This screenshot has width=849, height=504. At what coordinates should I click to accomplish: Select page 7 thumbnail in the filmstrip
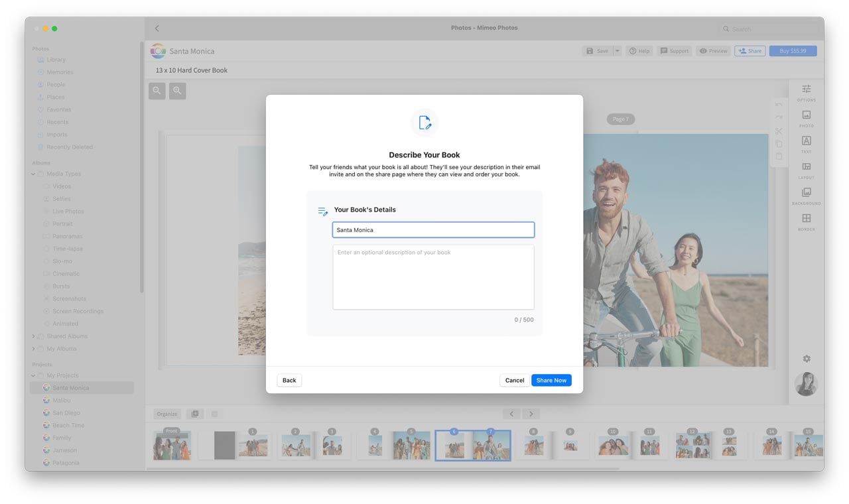[x=491, y=444]
